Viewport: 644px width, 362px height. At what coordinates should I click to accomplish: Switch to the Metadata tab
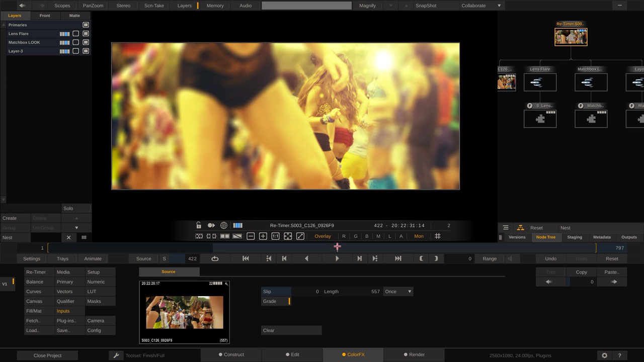click(602, 237)
